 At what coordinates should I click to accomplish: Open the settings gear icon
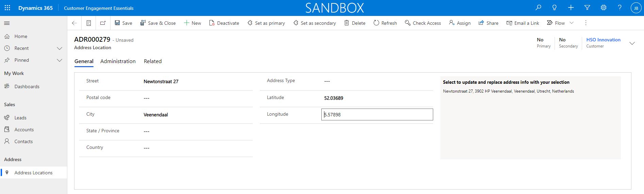(604, 8)
